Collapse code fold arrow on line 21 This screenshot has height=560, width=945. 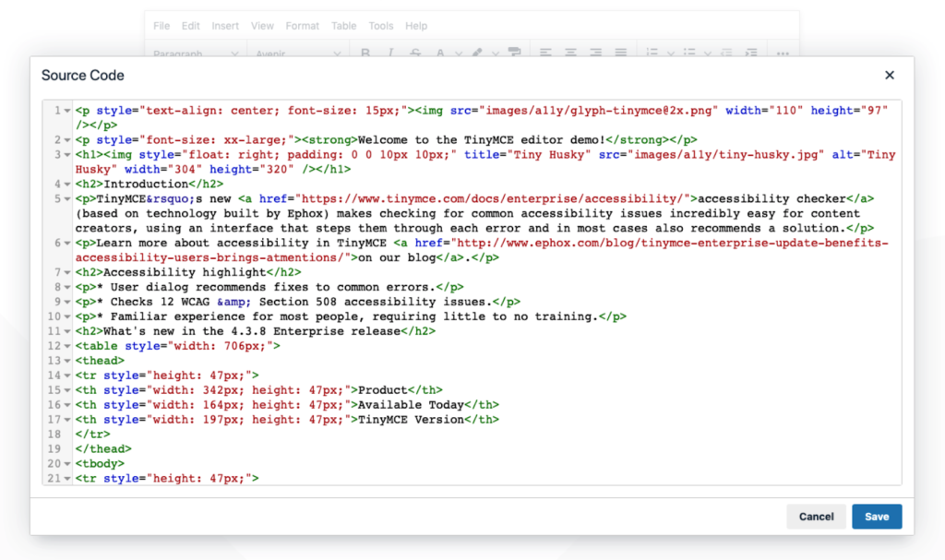pos(67,479)
